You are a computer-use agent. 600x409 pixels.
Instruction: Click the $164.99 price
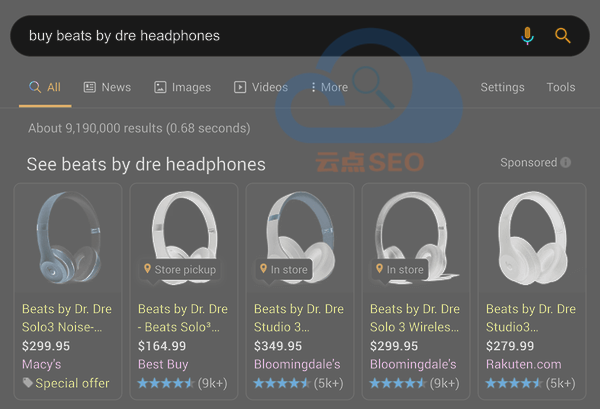(162, 346)
